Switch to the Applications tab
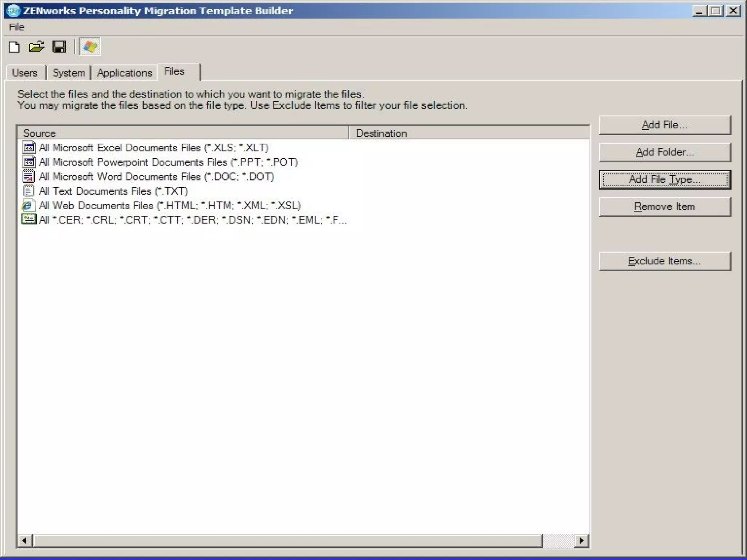Screen dimensions: 747x560 124,73
